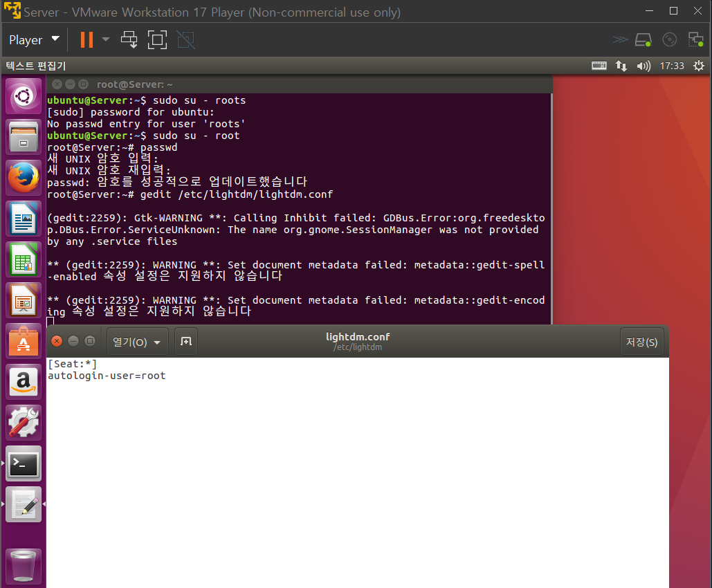Maximize the root@Server terminal window

point(83,84)
